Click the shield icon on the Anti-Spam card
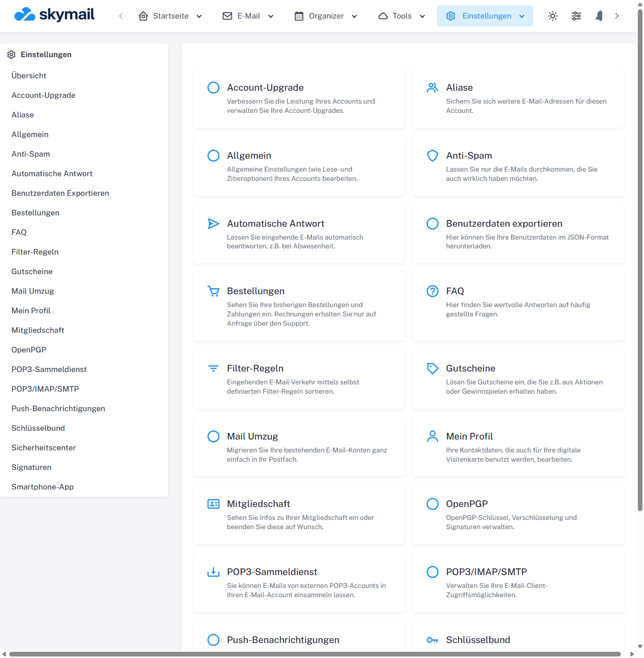This screenshot has height=658, width=644. [x=433, y=156]
